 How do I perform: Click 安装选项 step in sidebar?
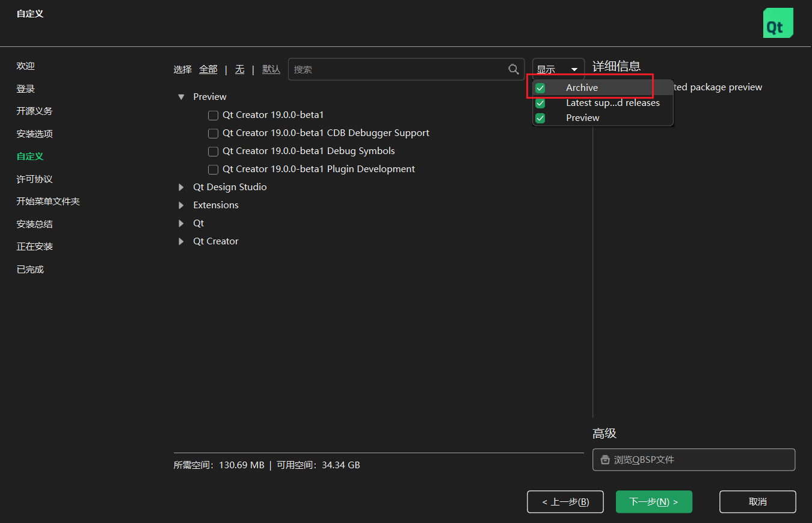35,134
